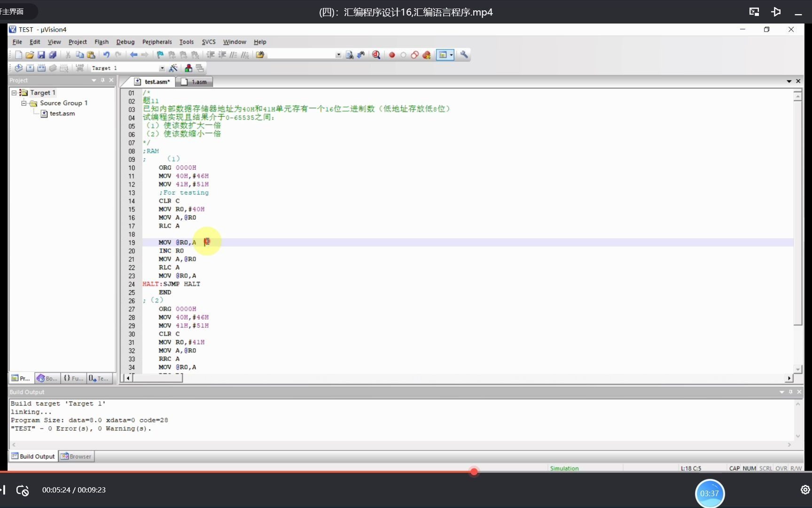Screen dimensions: 812x508
Task: Click the uncomment selection icon
Action: point(245,55)
